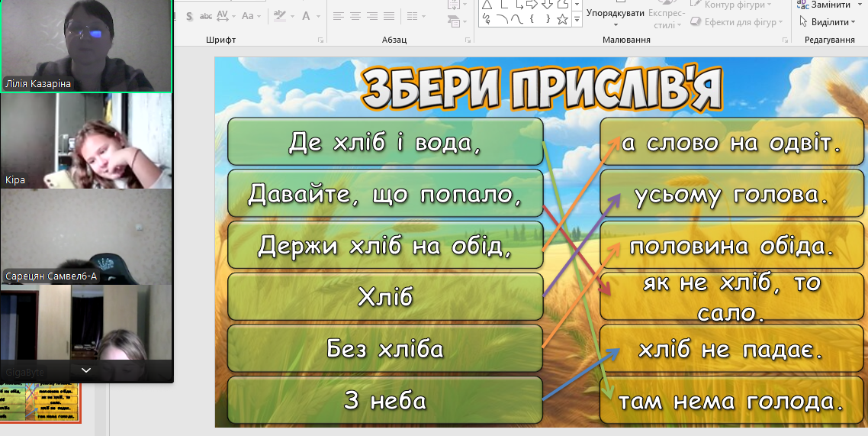Screen dimensions: 868x436
Task: Expand the character spacing dropdown arrow
Action: (233, 17)
